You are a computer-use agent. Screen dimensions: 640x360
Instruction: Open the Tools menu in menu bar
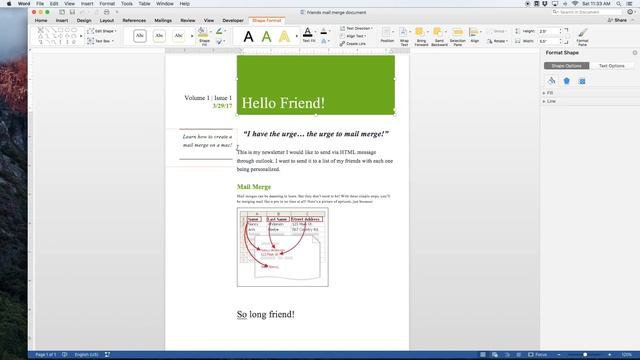pos(127,4)
